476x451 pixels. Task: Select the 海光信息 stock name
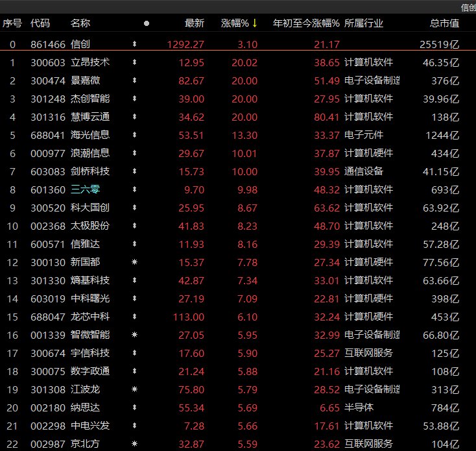point(90,135)
